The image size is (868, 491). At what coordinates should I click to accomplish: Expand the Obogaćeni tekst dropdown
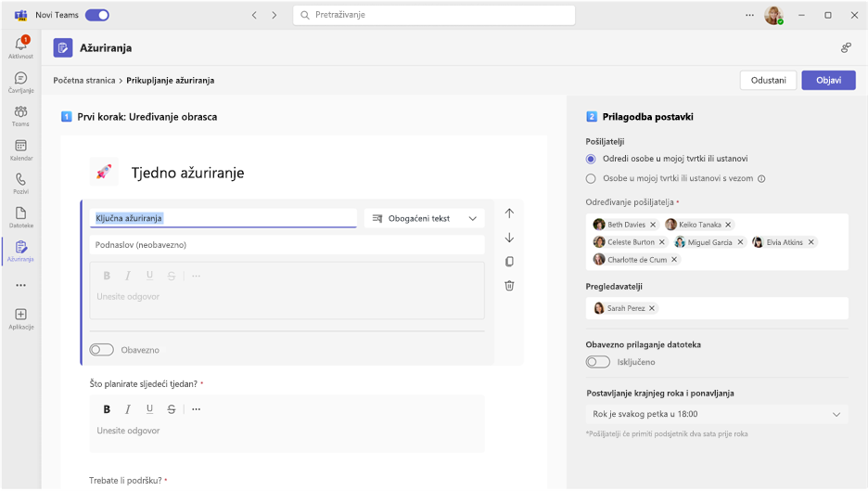[425, 218]
